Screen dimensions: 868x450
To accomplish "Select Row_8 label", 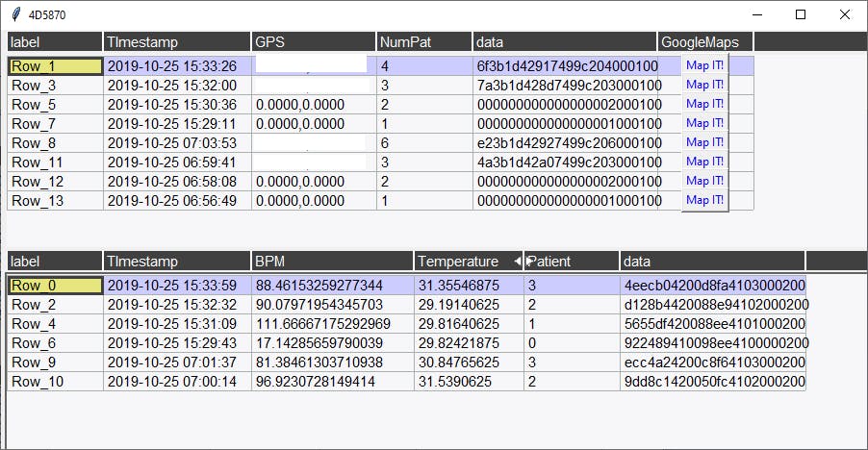I will (x=56, y=143).
